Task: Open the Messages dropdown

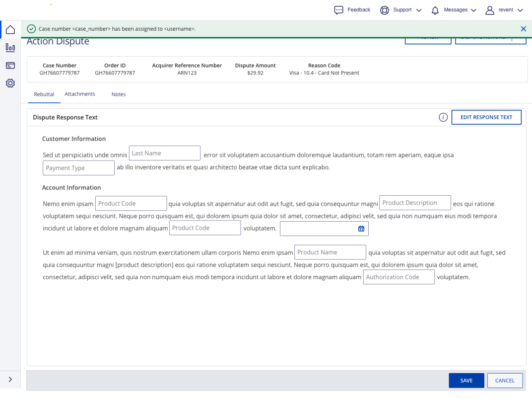Action: (x=454, y=10)
